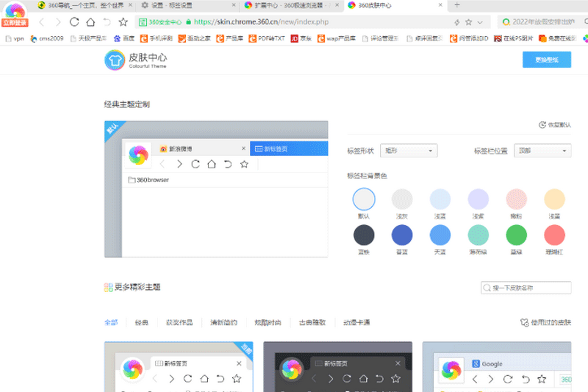
Task: Click the 皮肤中心 T-shirt logo
Action: [x=115, y=60]
